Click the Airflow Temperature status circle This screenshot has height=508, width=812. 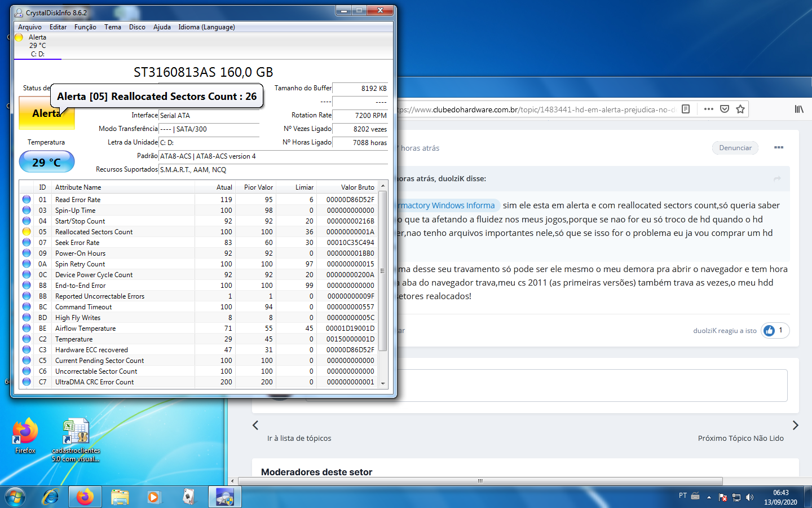tap(27, 328)
